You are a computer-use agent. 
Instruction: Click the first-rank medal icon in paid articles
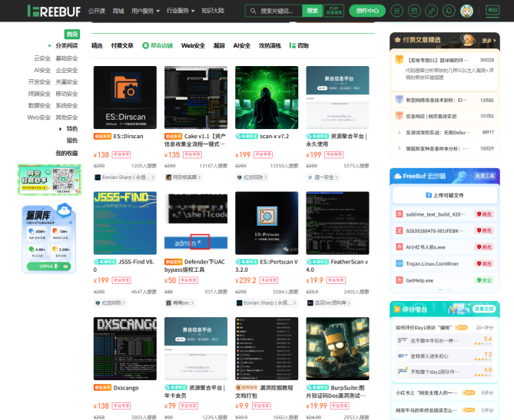point(400,60)
